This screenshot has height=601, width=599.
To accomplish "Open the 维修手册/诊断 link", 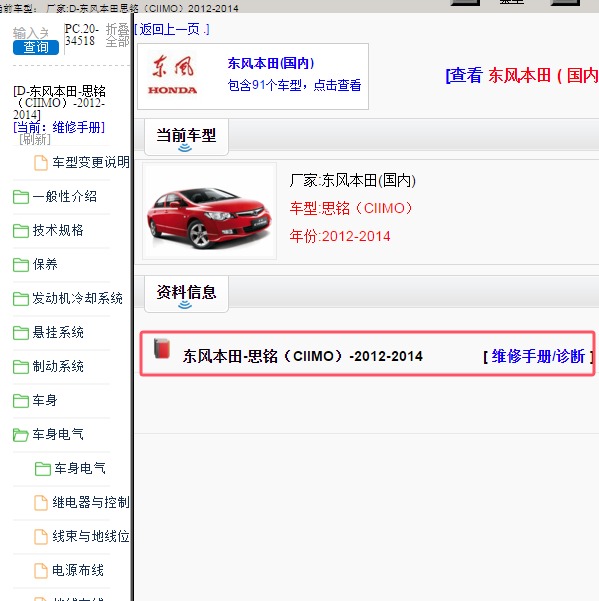I will click(x=538, y=356).
